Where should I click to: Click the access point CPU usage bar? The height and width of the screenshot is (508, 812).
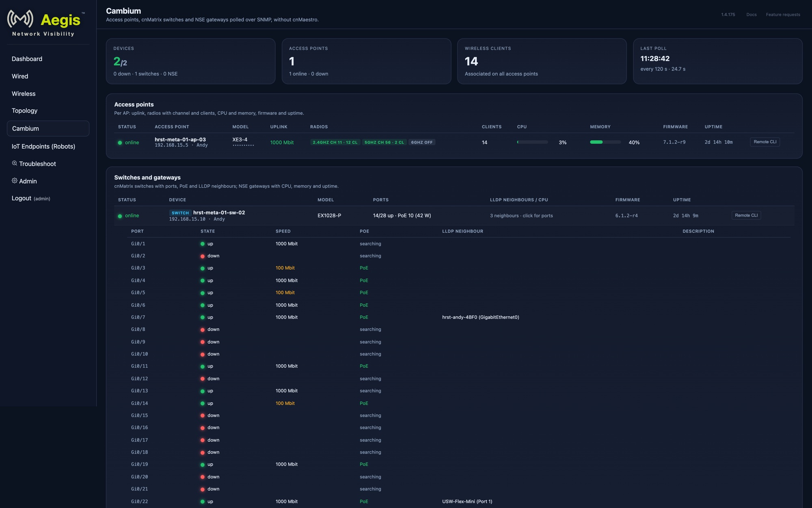click(x=532, y=142)
